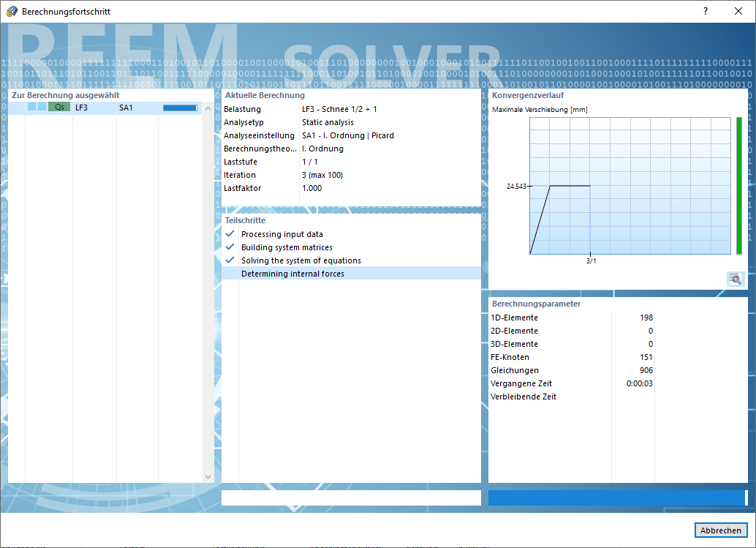Click the 'Aktuelle Berechnung' panel heading
The image size is (756, 548).
(x=265, y=95)
